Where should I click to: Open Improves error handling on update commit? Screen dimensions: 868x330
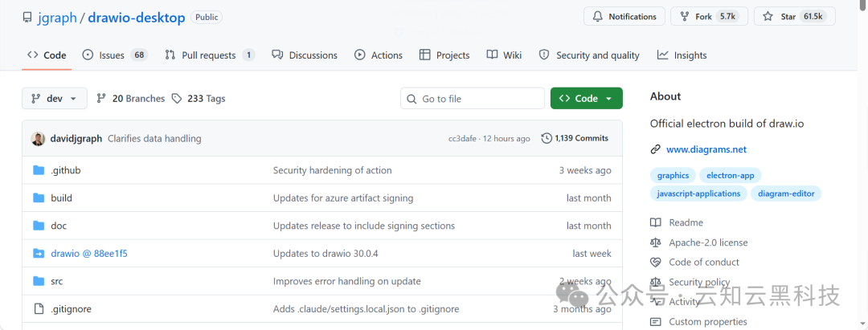tap(347, 281)
